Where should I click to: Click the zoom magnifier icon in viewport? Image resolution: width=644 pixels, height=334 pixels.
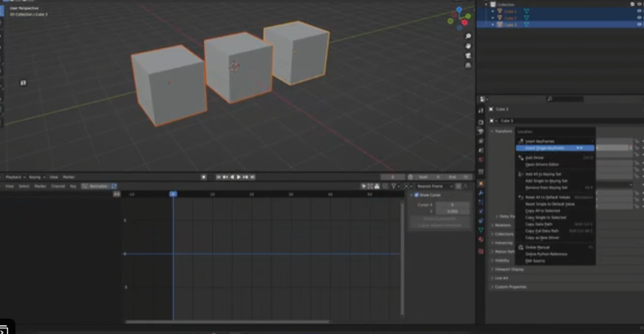click(x=468, y=36)
